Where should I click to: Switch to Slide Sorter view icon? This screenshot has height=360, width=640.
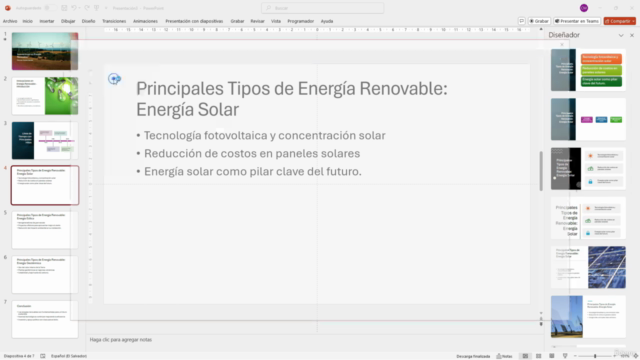[539, 356]
